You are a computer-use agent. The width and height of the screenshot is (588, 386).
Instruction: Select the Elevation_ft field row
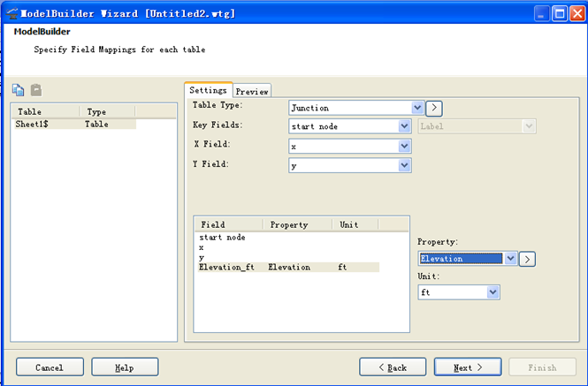point(226,267)
